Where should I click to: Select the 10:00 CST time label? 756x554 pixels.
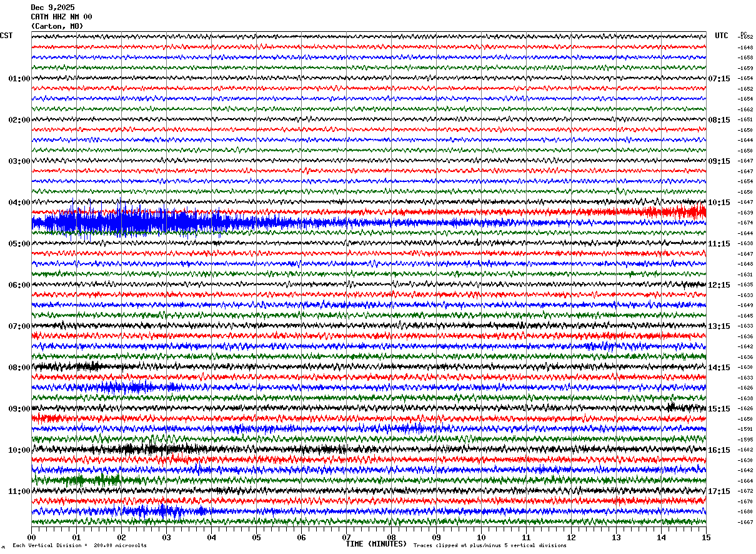tap(19, 450)
